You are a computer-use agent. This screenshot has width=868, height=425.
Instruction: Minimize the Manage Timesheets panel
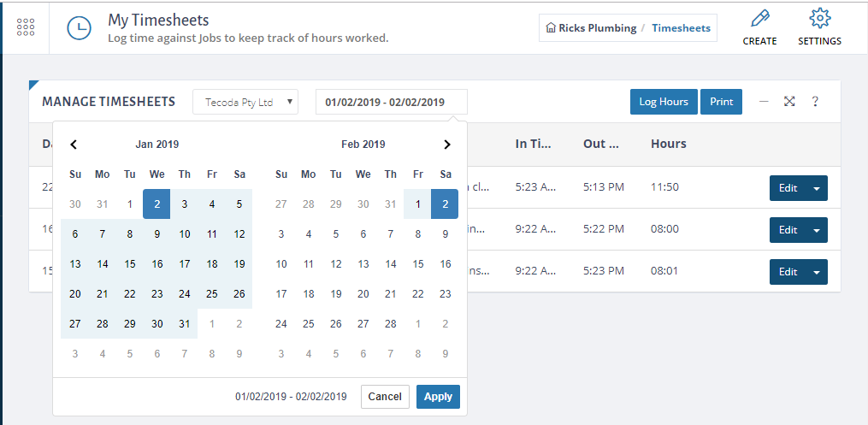point(764,102)
